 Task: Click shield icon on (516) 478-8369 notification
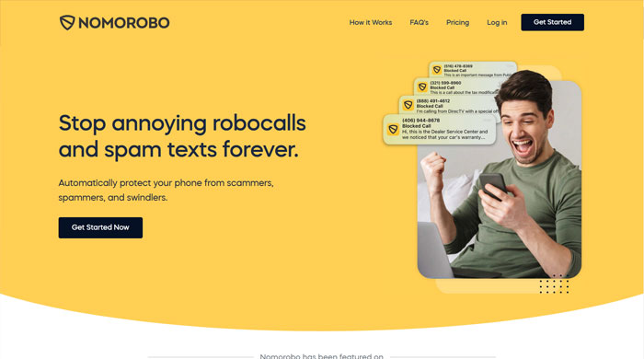pos(437,70)
